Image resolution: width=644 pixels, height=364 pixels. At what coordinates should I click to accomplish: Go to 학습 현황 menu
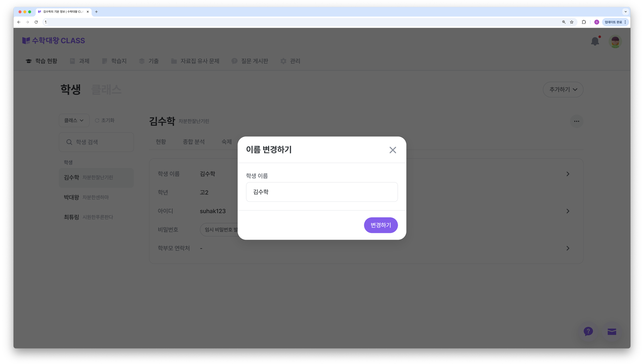[x=42, y=61]
